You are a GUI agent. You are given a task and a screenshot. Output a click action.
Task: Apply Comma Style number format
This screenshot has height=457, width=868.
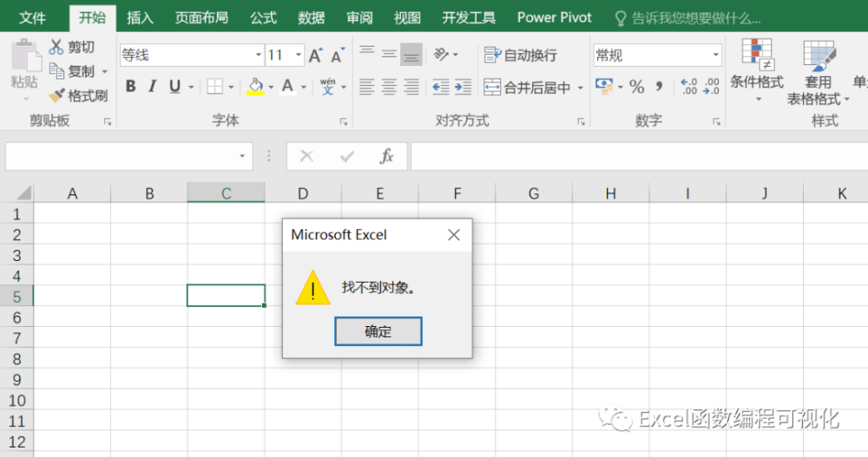(659, 87)
